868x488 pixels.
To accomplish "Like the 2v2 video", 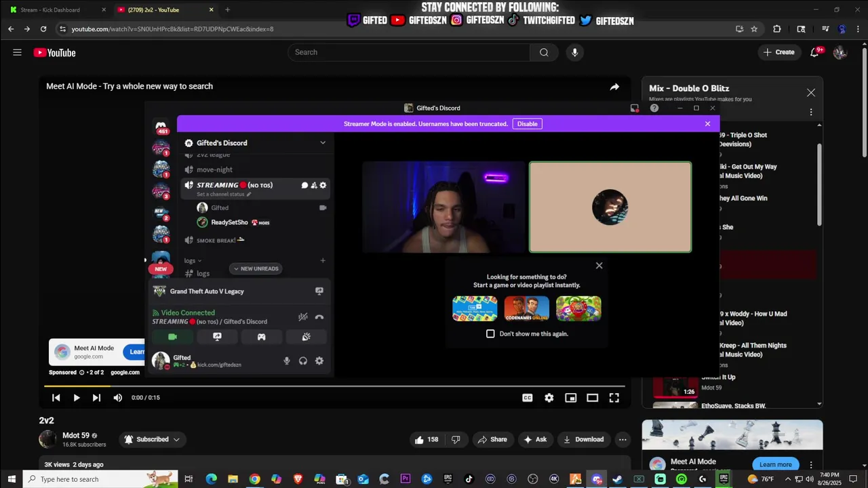I will [x=427, y=439].
